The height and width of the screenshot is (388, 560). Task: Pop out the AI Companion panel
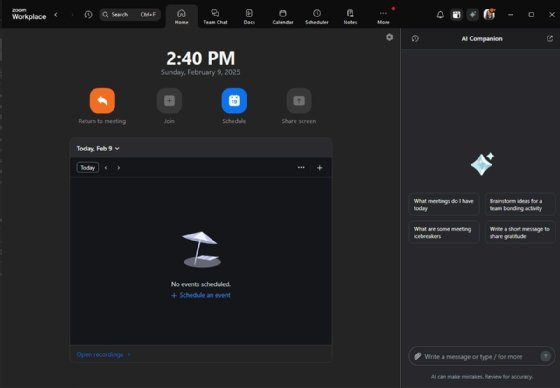[550, 39]
